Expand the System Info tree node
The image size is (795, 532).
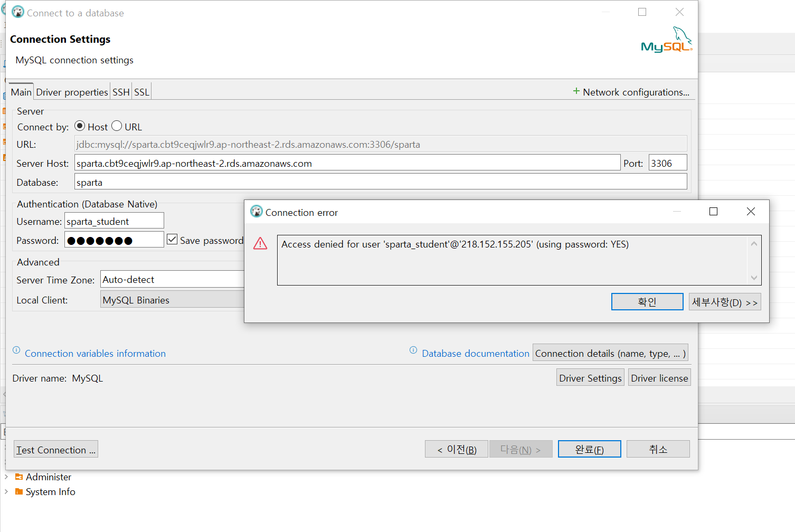tap(6, 491)
